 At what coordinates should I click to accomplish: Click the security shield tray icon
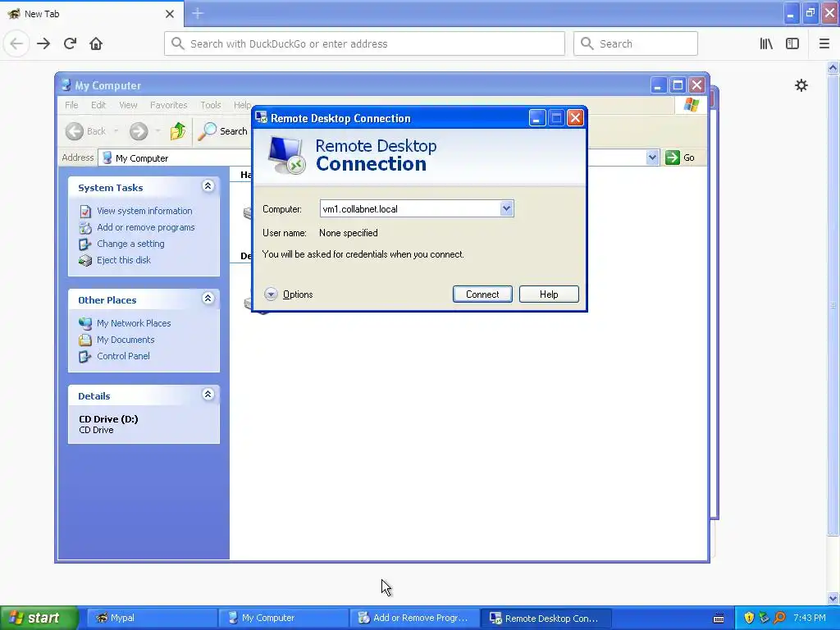tap(749, 618)
